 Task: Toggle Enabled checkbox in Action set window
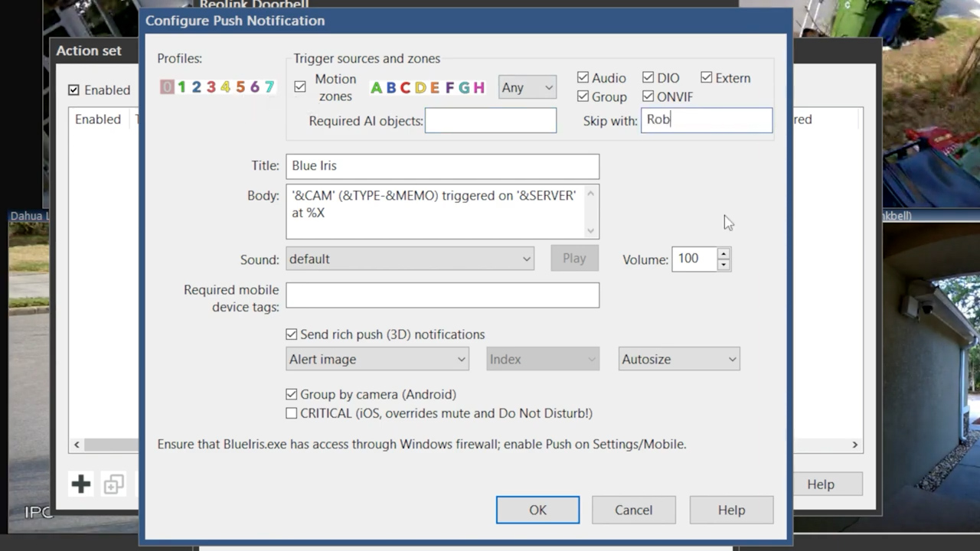73,90
